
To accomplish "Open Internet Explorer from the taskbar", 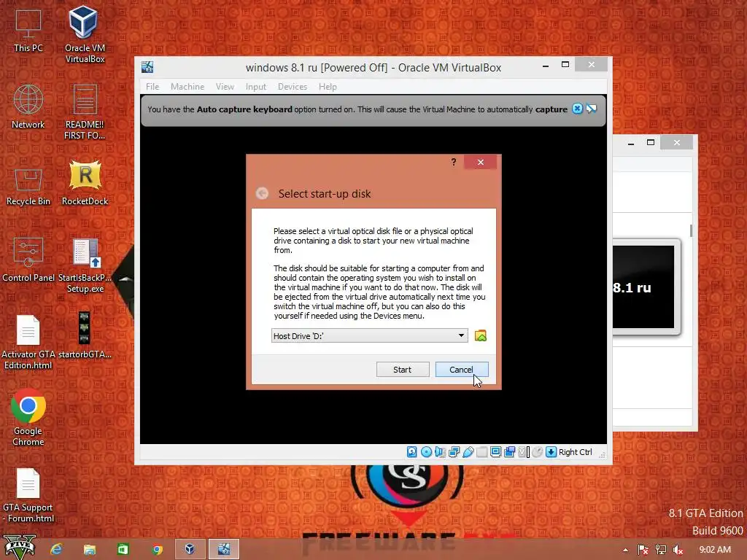I will pyautogui.click(x=56, y=549).
